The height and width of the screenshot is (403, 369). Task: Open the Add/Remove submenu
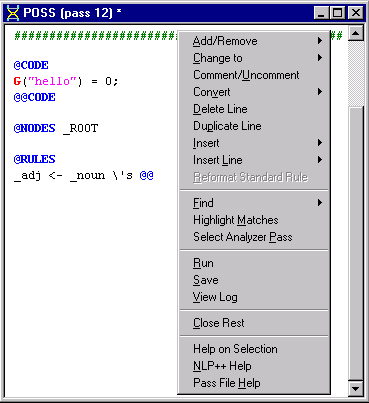click(x=254, y=41)
